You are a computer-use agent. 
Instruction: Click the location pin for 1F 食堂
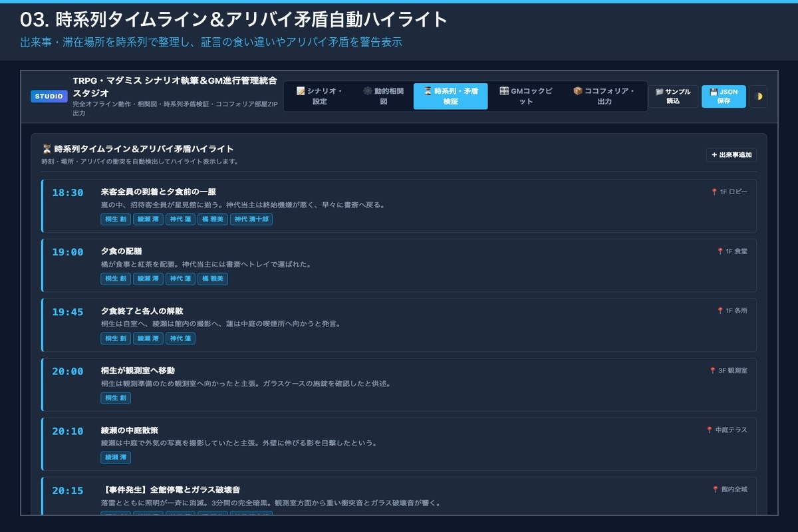click(x=720, y=251)
